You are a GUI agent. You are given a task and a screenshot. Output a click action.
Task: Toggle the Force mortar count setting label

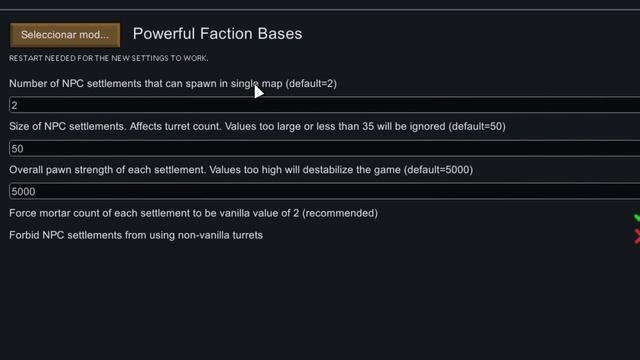tap(193, 213)
